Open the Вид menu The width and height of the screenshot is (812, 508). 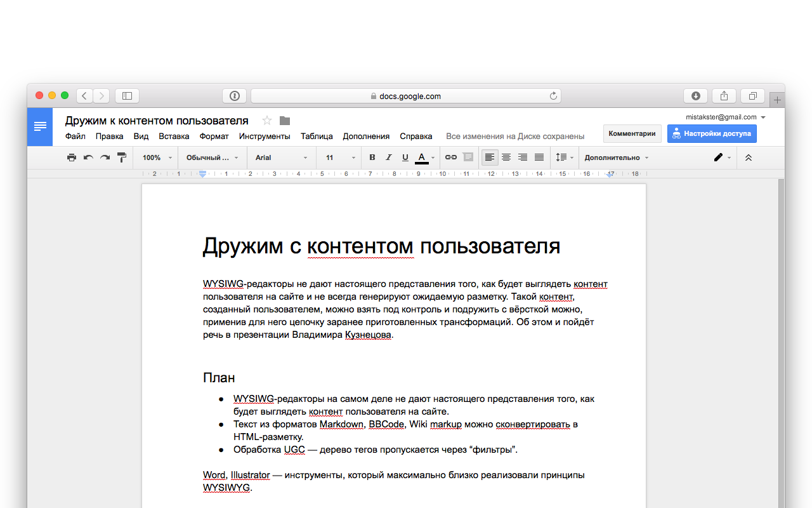(x=141, y=136)
